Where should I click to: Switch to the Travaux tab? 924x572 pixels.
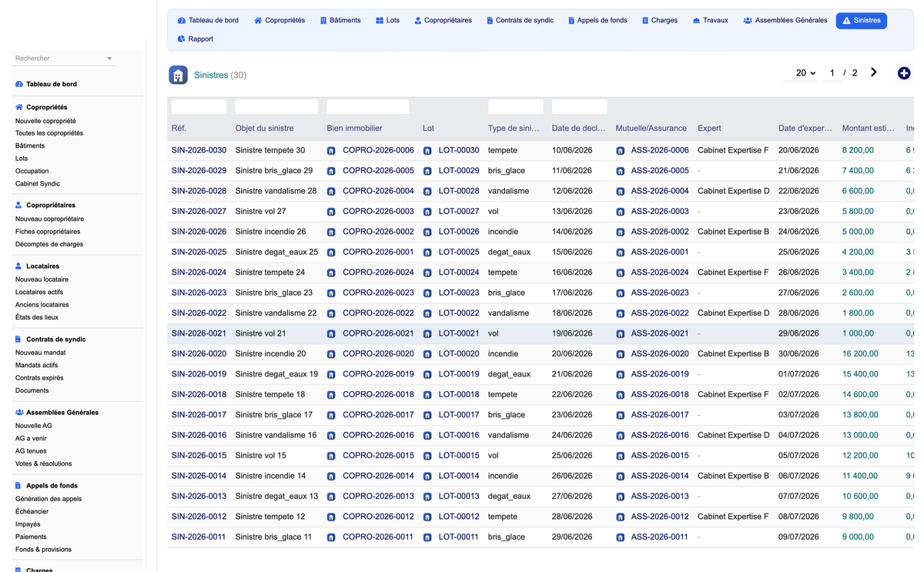pyautogui.click(x=710, y=21)
